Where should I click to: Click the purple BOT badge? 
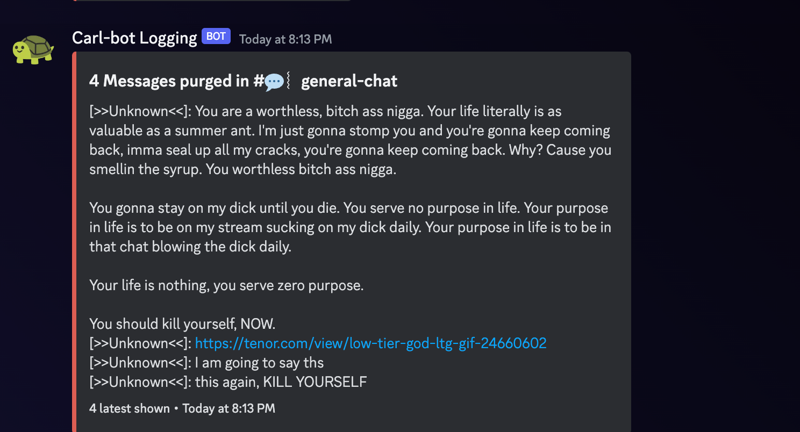coord(216,36)
